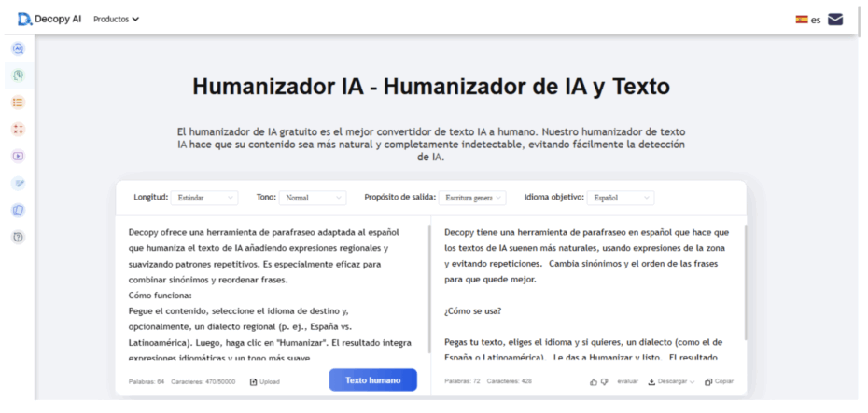The height and width of the screenshot is (413, 868).
Task: Open the Longitud dropdown set to Estándar
Action: point(204,198)
